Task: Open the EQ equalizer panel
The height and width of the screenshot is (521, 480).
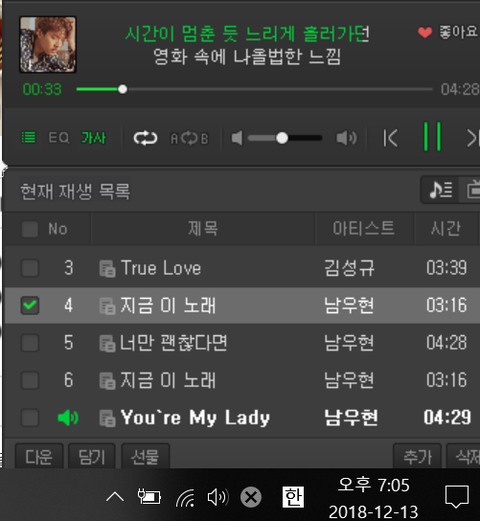Action: (x=59, y=138)
